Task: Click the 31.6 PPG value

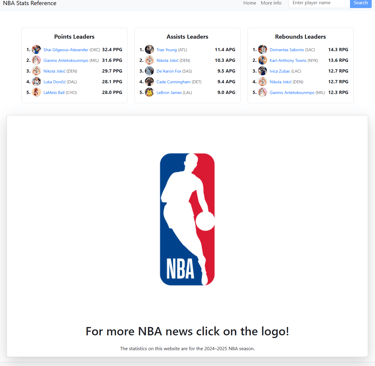Action: pos(112,60)
